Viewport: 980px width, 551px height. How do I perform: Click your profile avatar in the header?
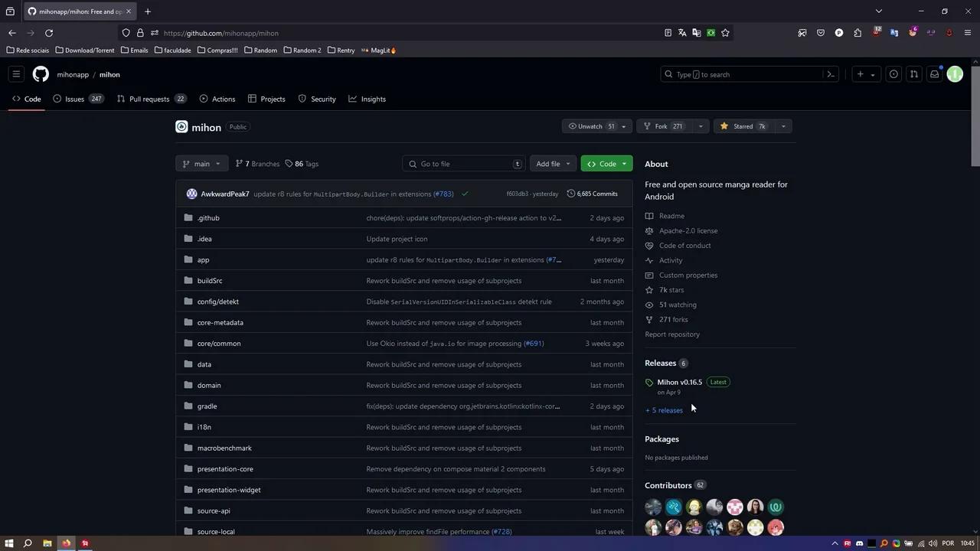tap(955, 74)
